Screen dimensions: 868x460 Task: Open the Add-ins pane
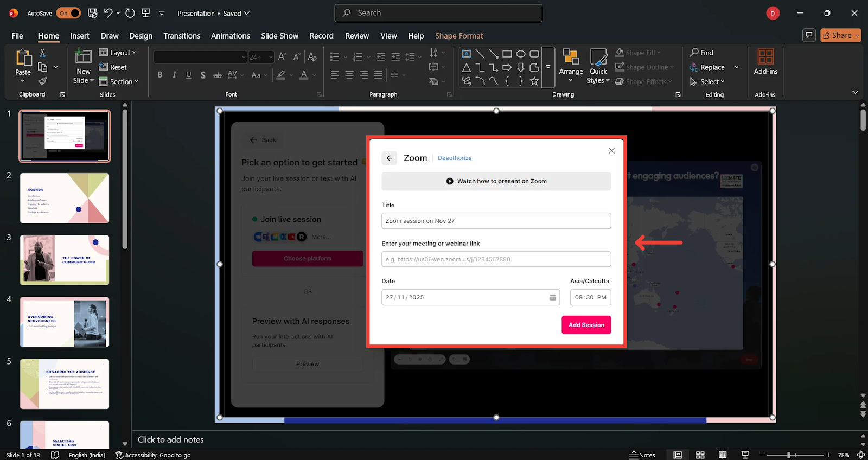(x=765, y=62)
